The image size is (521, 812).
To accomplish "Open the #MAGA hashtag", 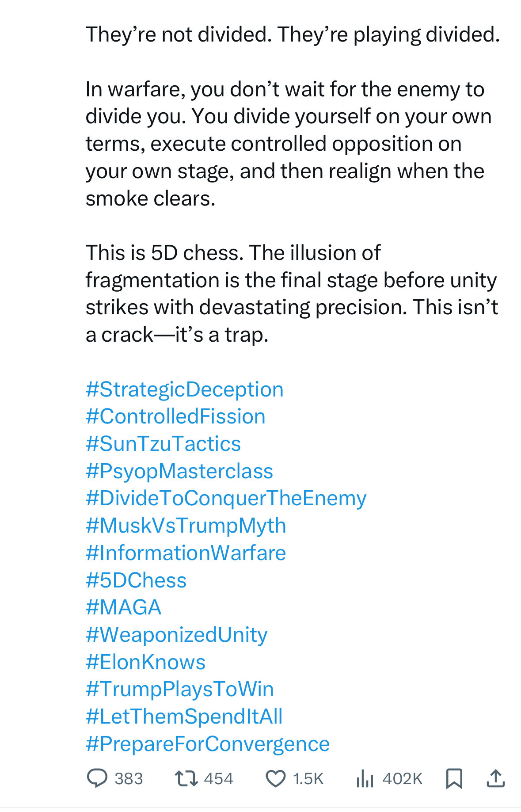I will point(124,607).
